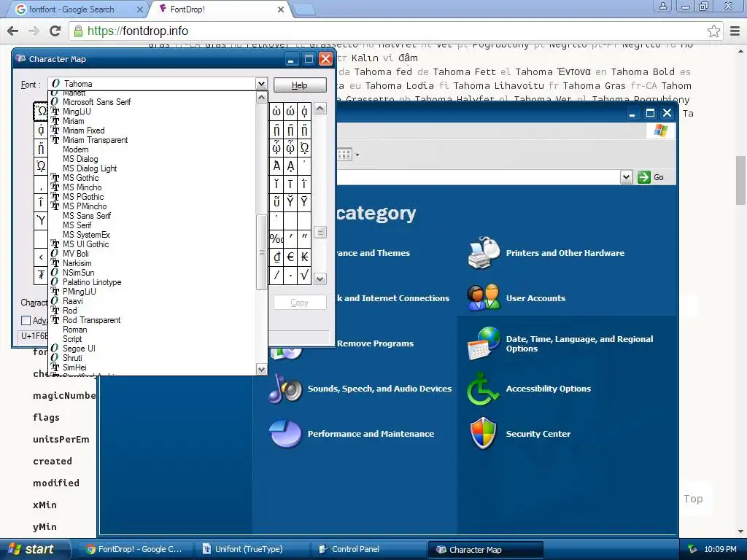Open Views toolbar button in Control Panel

coord(347,155)
